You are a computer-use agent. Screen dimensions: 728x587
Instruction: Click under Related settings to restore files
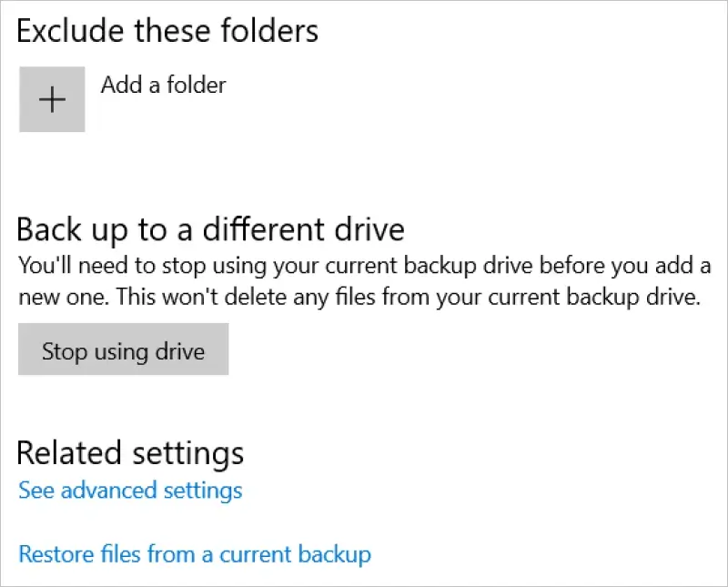tap(194, 553)
